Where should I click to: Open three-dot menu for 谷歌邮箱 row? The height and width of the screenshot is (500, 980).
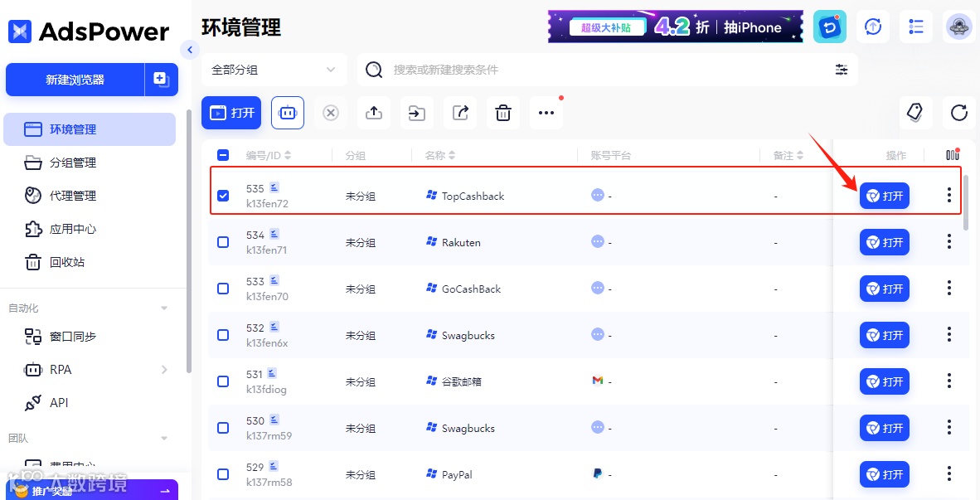pyautogui.click(x=948, y=381)
